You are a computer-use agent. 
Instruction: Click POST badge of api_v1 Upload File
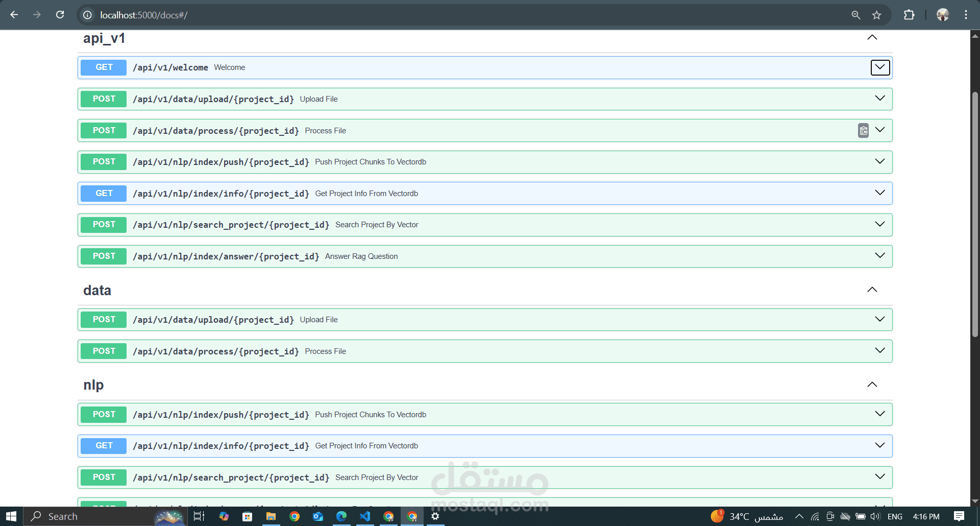[104, 99]
